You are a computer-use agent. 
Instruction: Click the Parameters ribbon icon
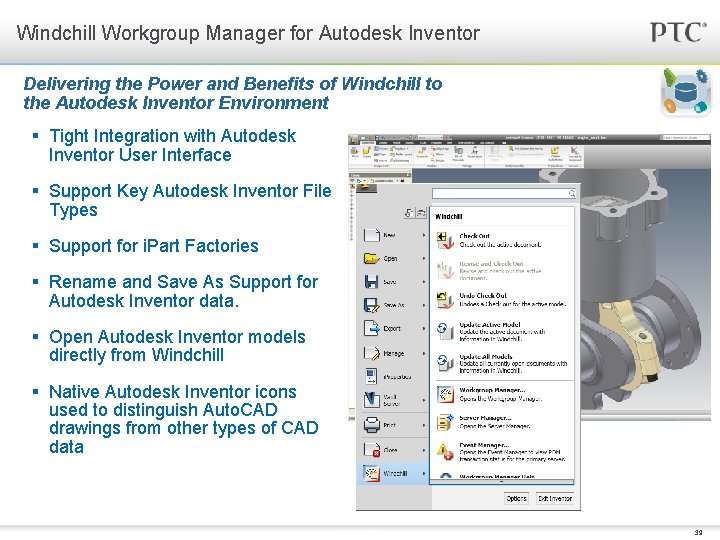pyautogui.click(x=475, y=150)
